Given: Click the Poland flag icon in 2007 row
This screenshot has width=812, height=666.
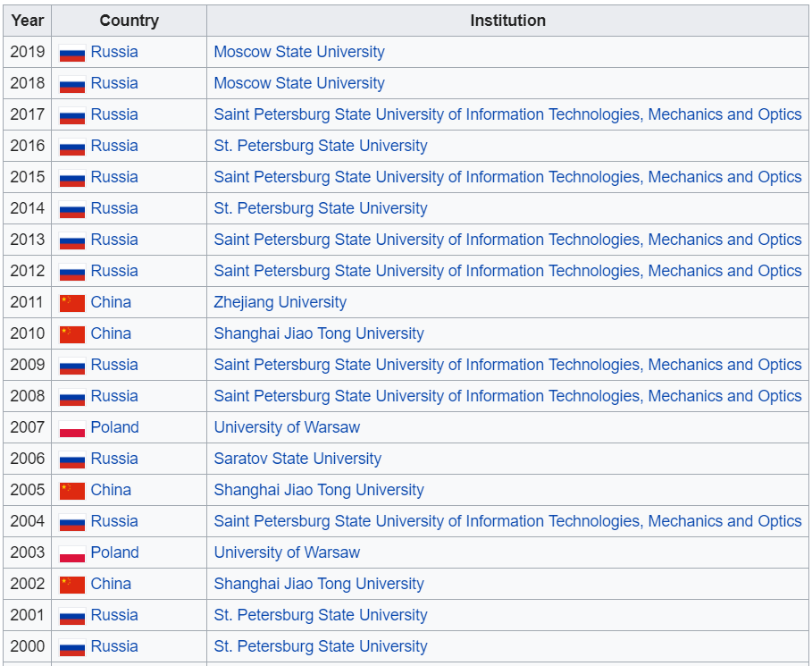Looking at the screenshot, I should [x=72, y=428].
